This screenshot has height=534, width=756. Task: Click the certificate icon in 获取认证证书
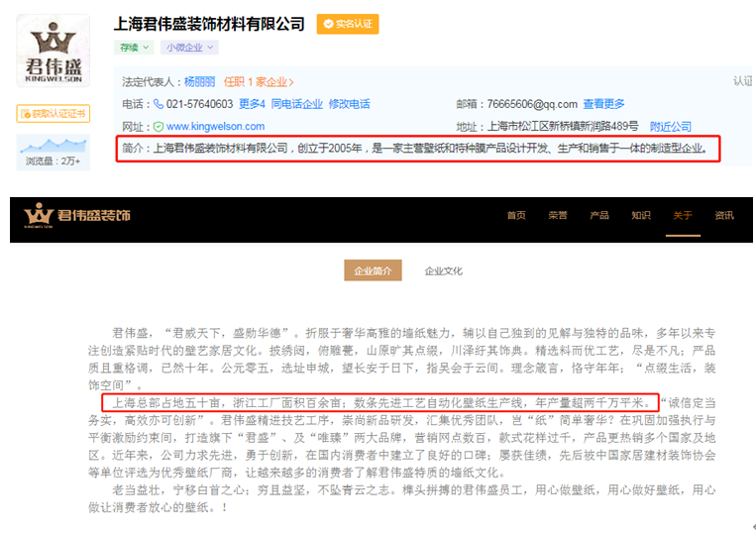pyautogui.click(x=26, y=114)
